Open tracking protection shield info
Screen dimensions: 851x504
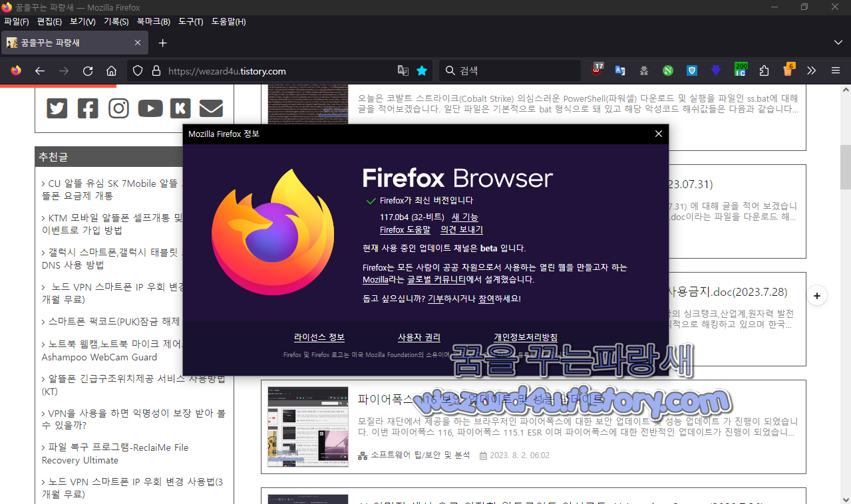138,70
